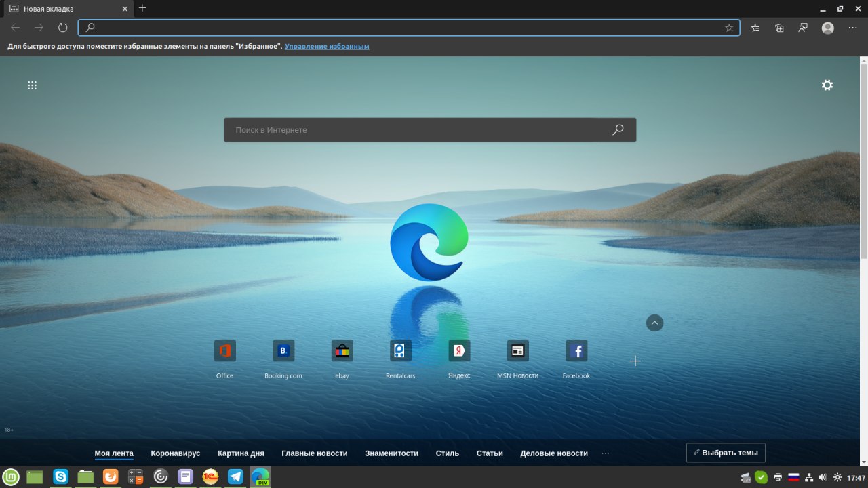
Task: Switch to the Коронавирус tab
Action: (176, 453)
